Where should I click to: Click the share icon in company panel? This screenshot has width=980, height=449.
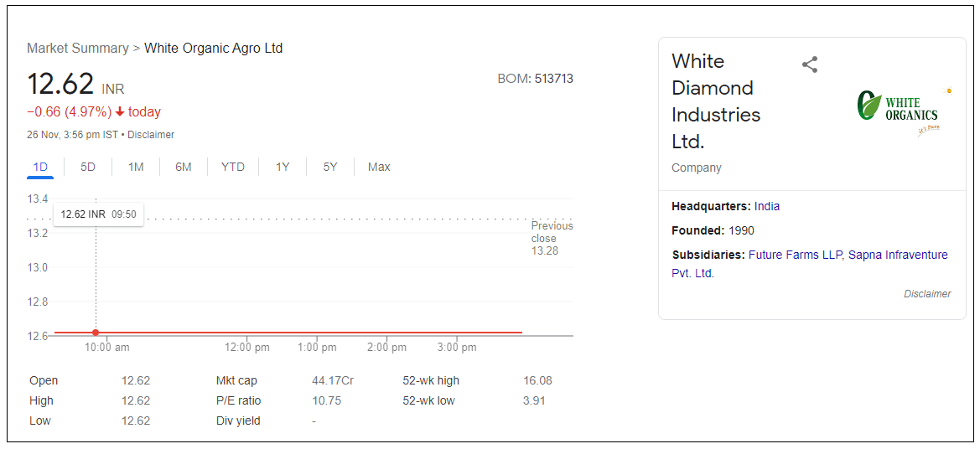(809, 65)
